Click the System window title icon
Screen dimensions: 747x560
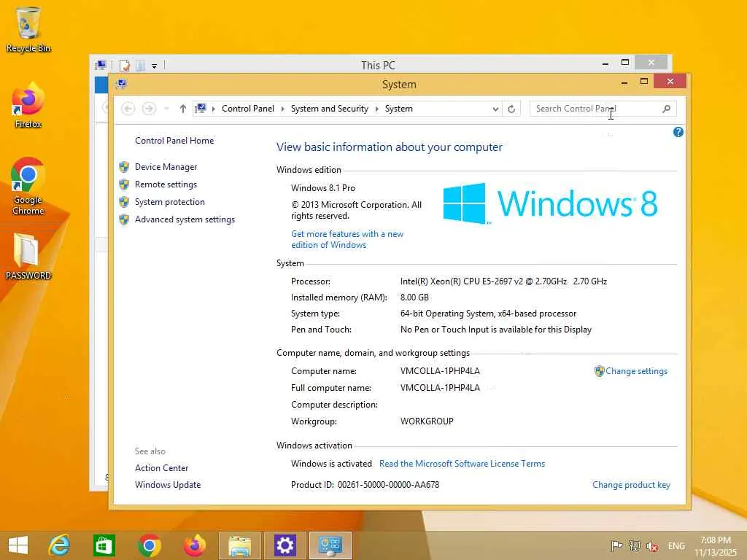[121, 85]
